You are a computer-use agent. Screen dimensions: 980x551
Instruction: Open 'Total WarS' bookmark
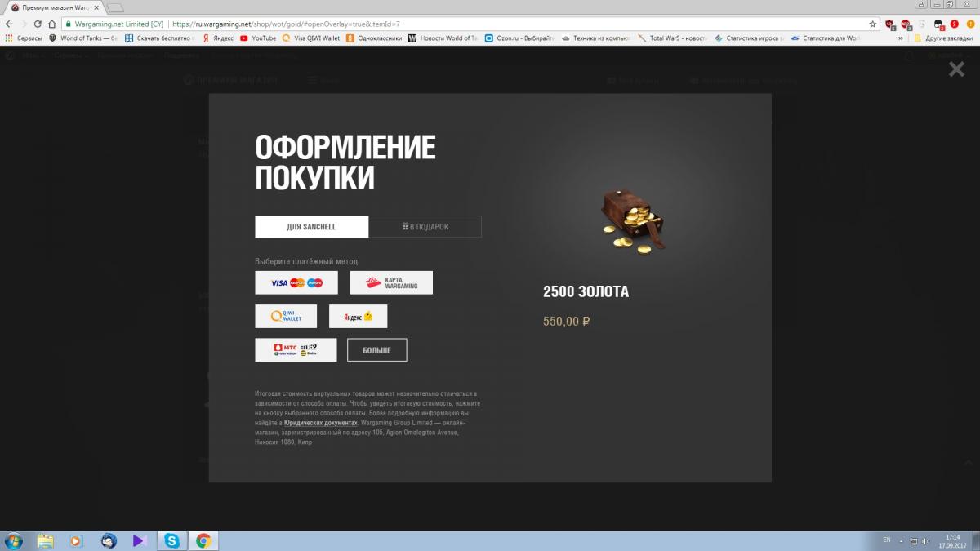pos(673,38)
